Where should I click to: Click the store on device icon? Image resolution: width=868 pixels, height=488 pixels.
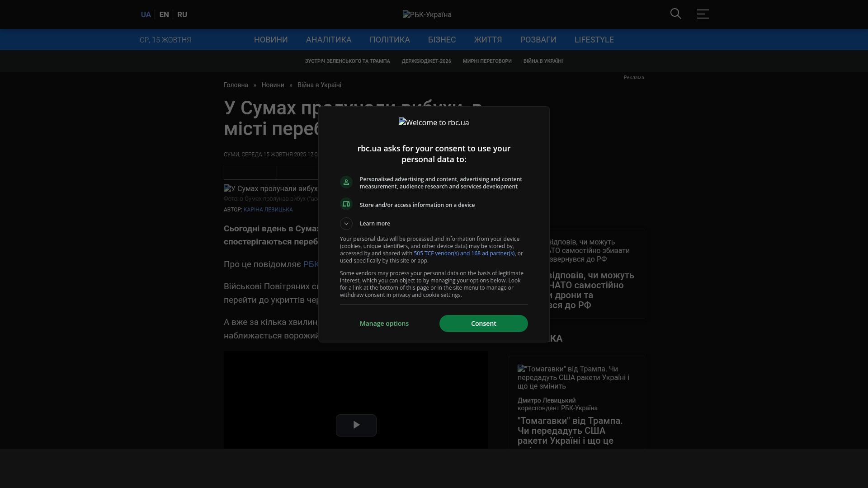pyautogui.click(x=346, y=204)
